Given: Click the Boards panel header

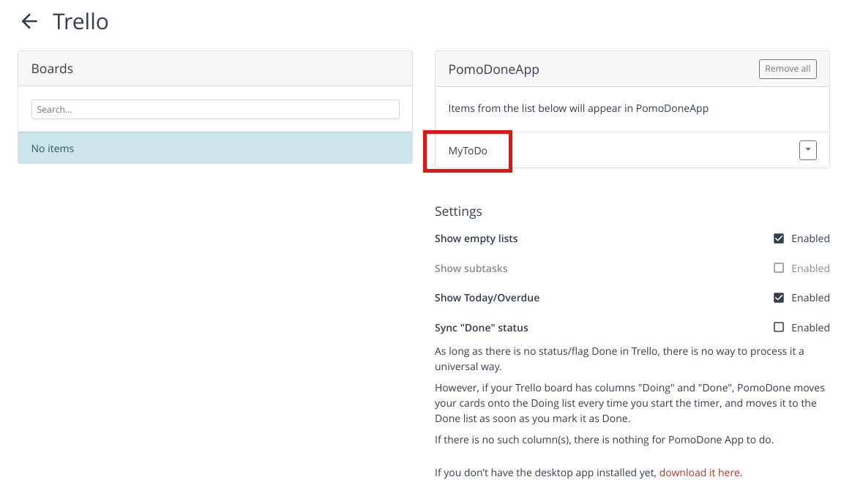Looking at the screenshot, I should pos(53,69).
